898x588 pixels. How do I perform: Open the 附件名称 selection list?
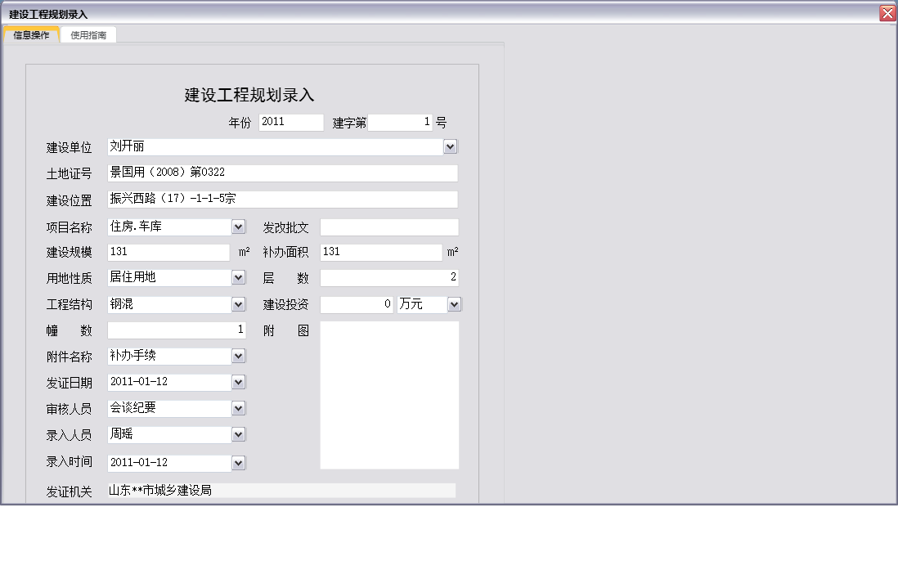pos(237,355)
